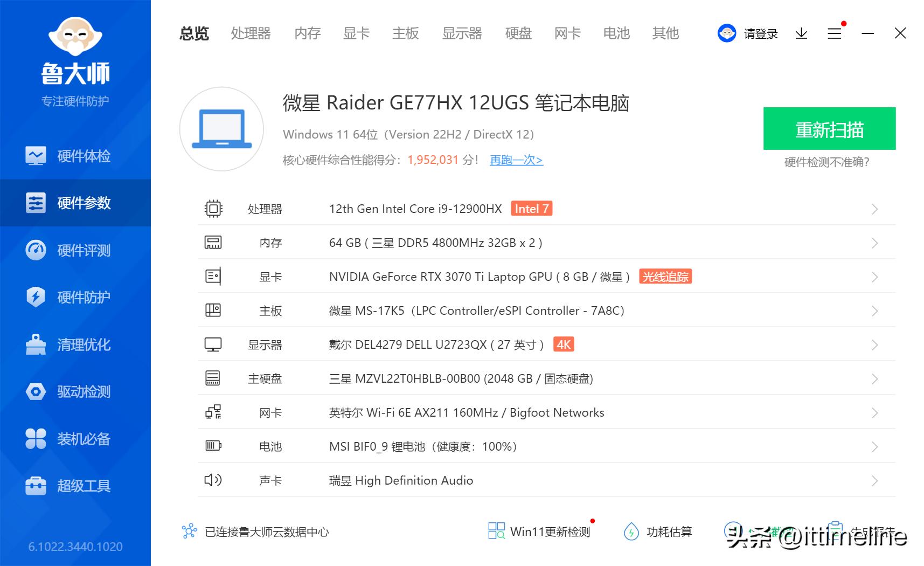Click the memory module icon

(x=213, y=243)
